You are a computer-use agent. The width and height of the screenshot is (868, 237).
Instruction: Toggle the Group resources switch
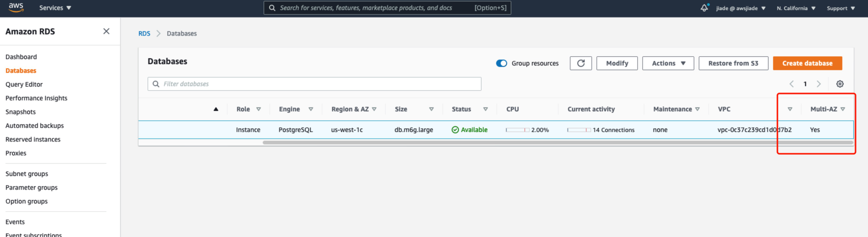pos(501,63)
